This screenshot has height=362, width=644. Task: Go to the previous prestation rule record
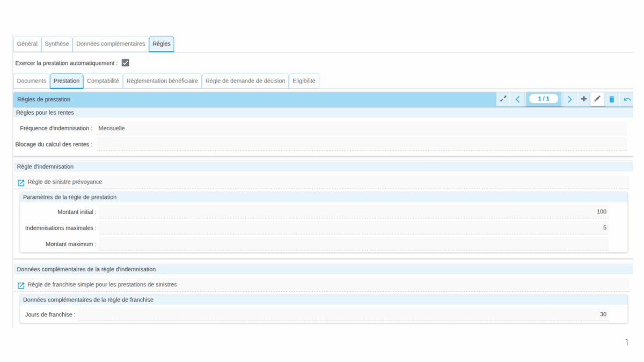pyautogui.click(x=517, y=99)
